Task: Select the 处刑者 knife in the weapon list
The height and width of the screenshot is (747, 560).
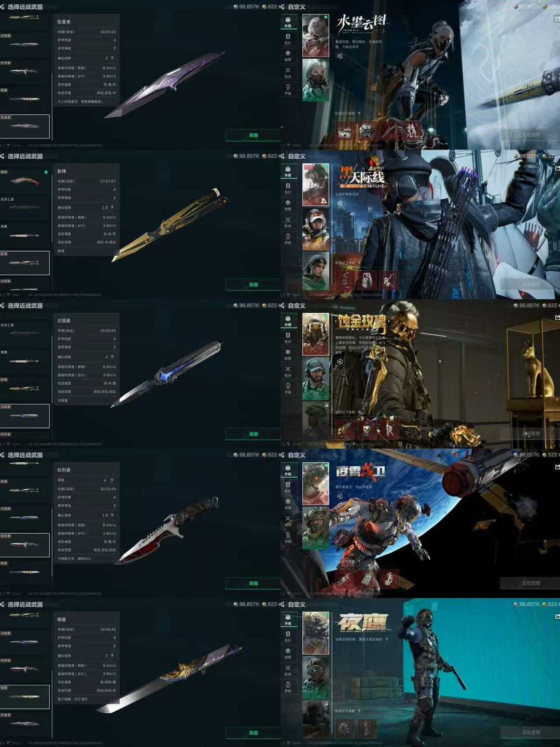Action: click(x=24, y=545)
